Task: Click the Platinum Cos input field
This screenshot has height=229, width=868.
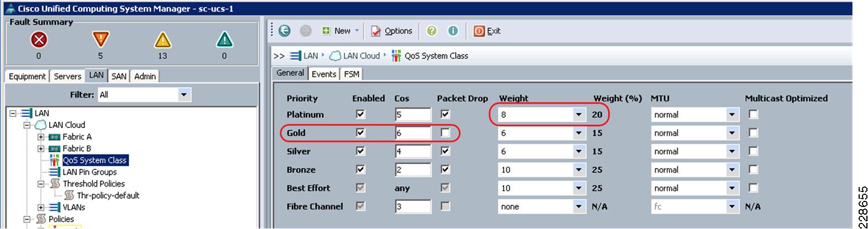Action: click(413, 115)
